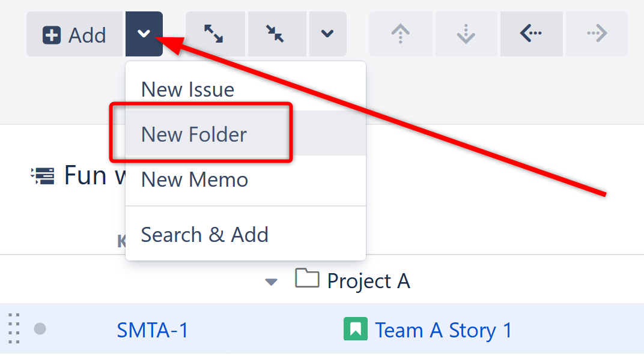Grab the drag handle next to SMTA-1

[13, 329]
